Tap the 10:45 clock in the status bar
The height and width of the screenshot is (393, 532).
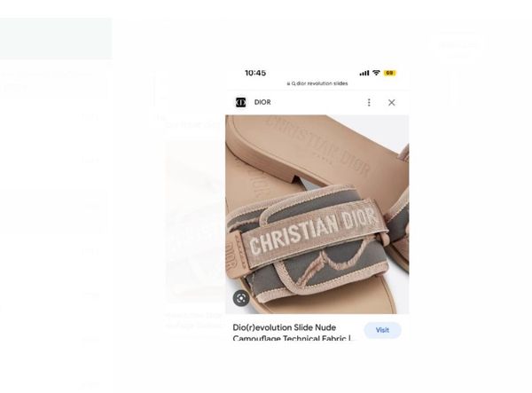click(255, 73)
